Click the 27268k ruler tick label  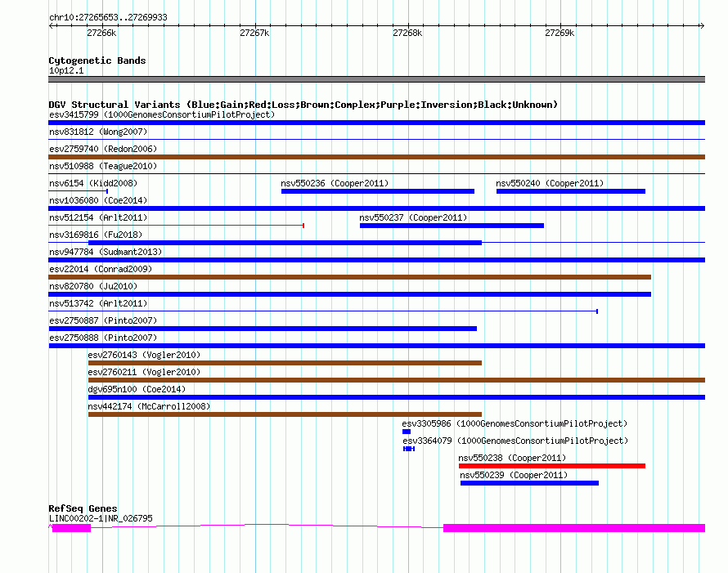[407, 33]
